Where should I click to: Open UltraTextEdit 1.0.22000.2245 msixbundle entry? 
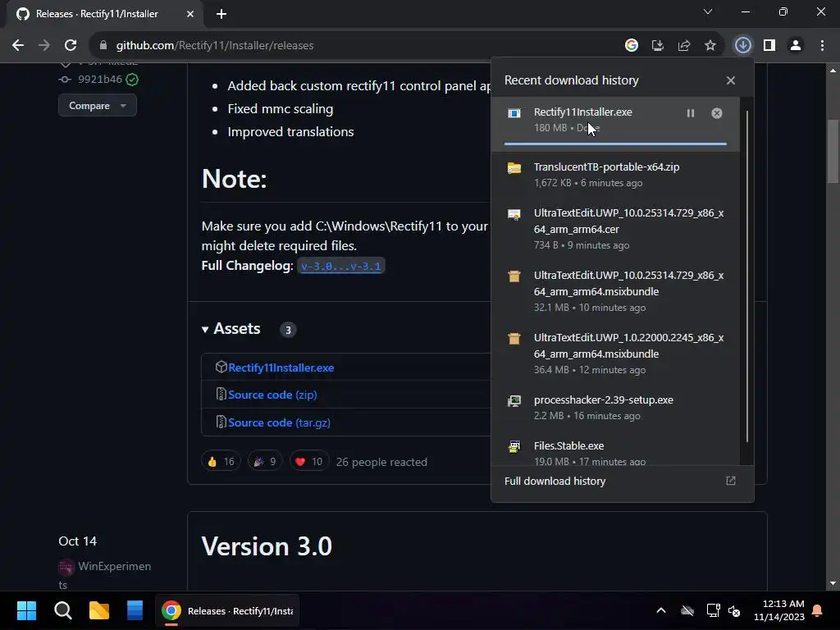[615, 354]
